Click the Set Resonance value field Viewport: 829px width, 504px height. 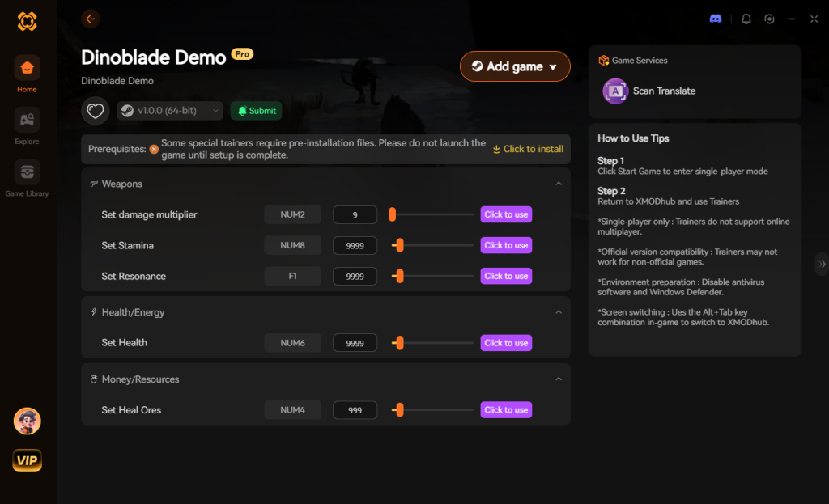pos(355,277)
